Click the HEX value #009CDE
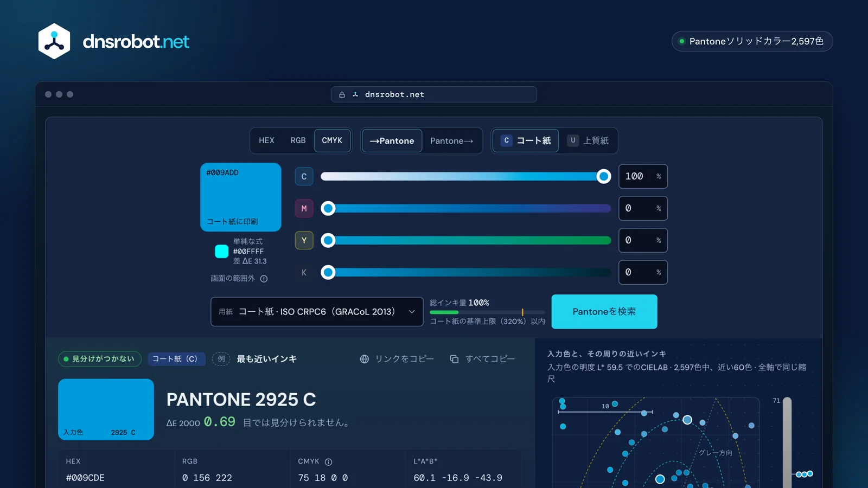This screenshot has width=868, height=488. point(85,478)
